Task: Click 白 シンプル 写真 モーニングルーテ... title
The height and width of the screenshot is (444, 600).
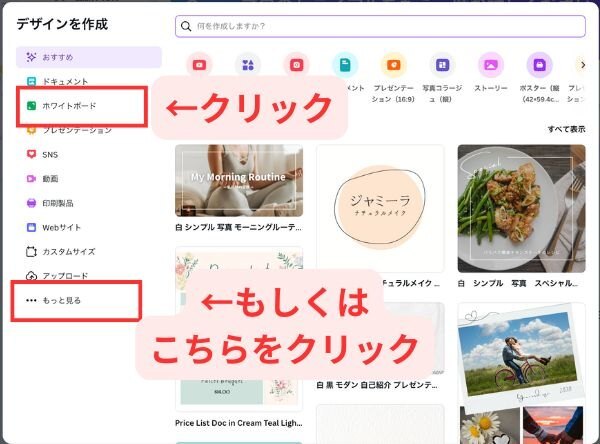Action: (x=238, y=227)
